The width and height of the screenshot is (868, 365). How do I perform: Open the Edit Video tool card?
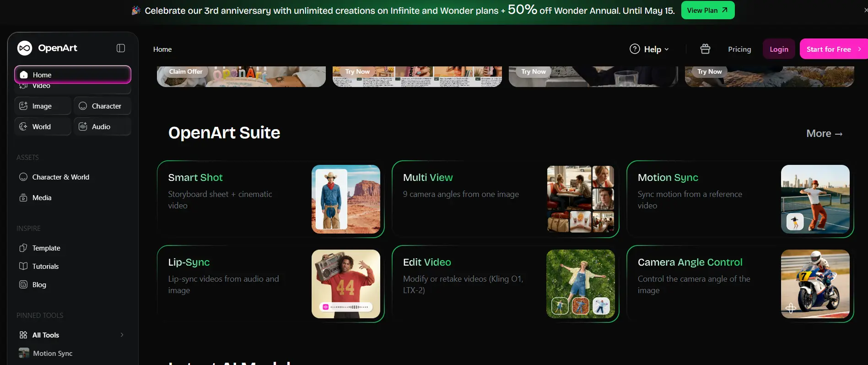point(505,283)
